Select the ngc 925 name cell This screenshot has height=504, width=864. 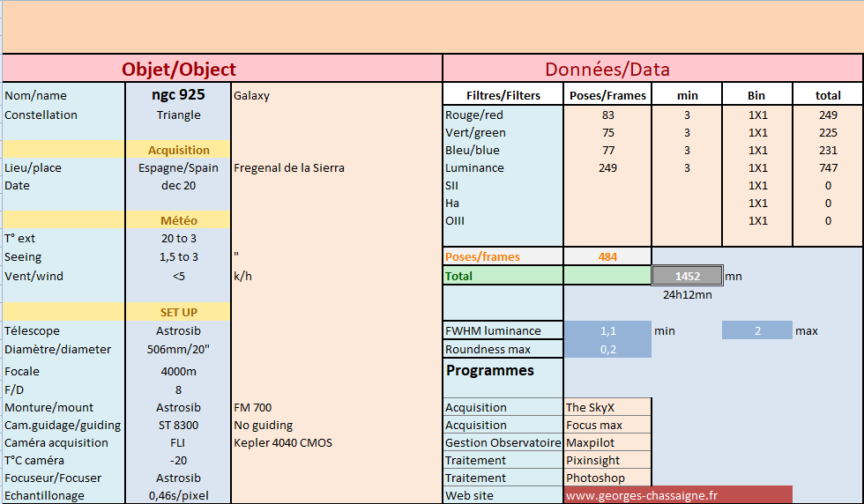pyautogui.click(x=178, y=95)
